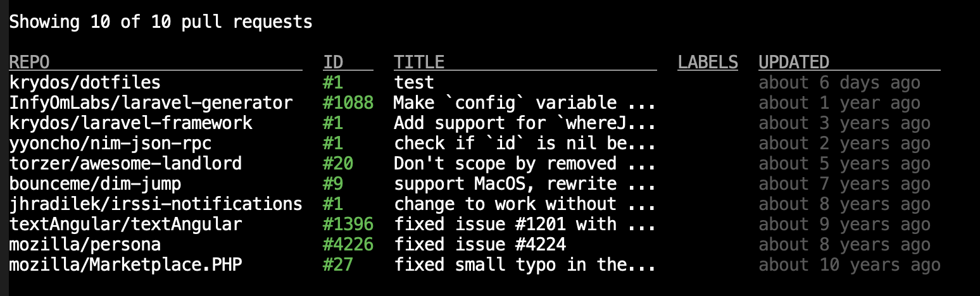
Task: Click pull request ID #4226
Action: 348,245
